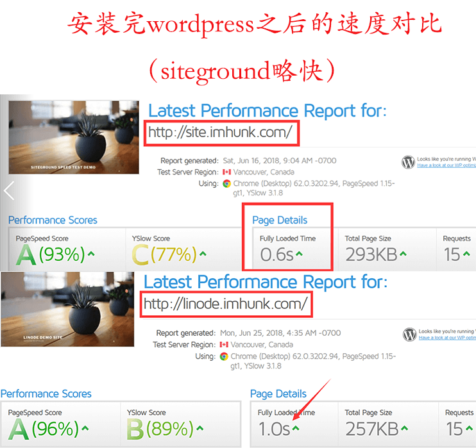
Task: Click Vancouver, Canada text in the linode.imhunk.com report
Action: (262, 345)
